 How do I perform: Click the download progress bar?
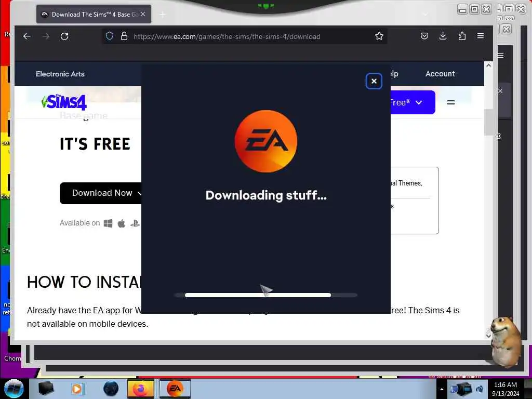coord(265,295)
